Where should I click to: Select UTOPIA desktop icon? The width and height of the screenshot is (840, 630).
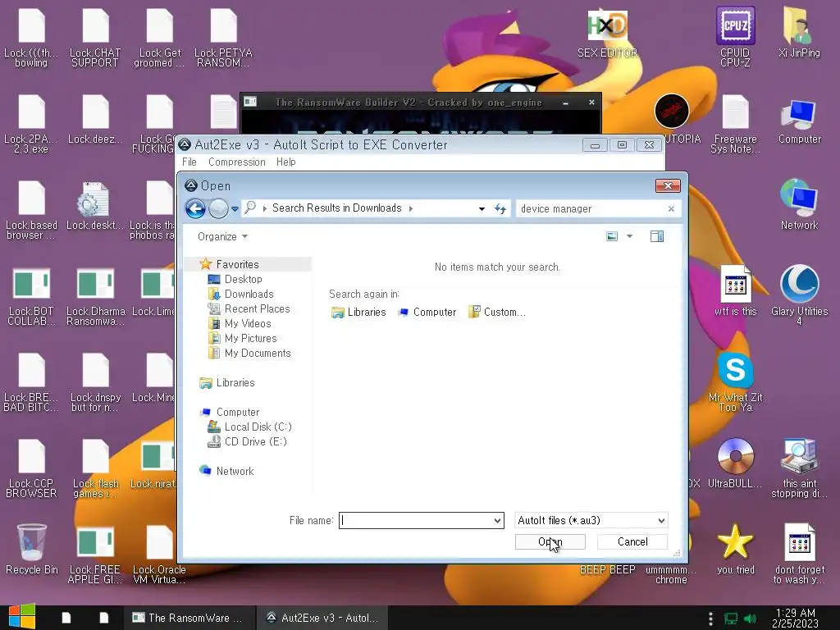click(x=672, y=119)
